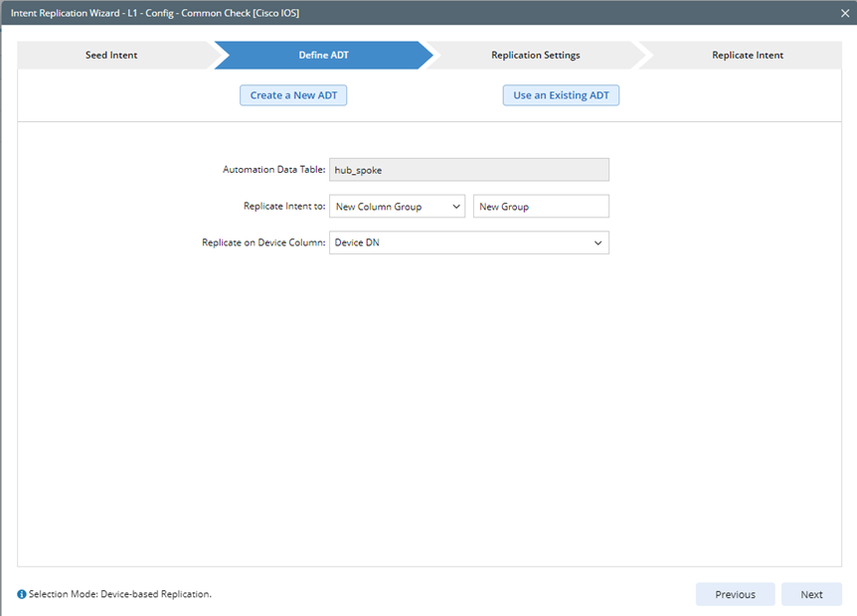
Task: Click the Automation Data Table field hub_spoke
Action: pos(469,170)
